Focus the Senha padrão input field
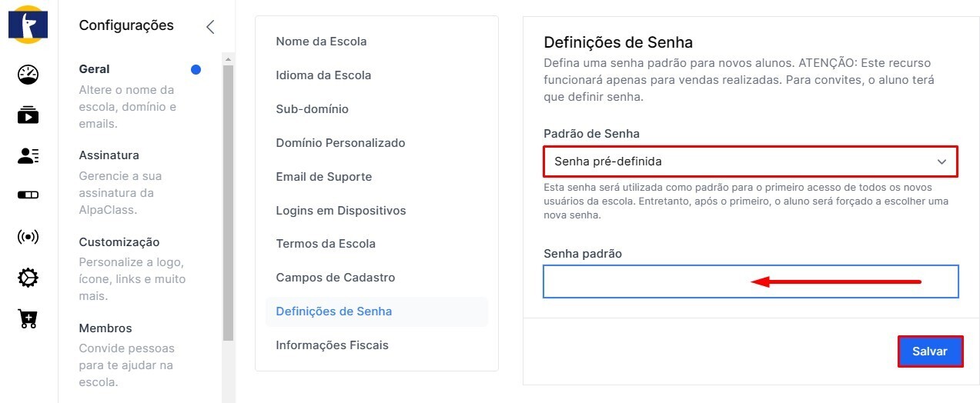Screen dimensions: 980x403 [x=751, y=281]
